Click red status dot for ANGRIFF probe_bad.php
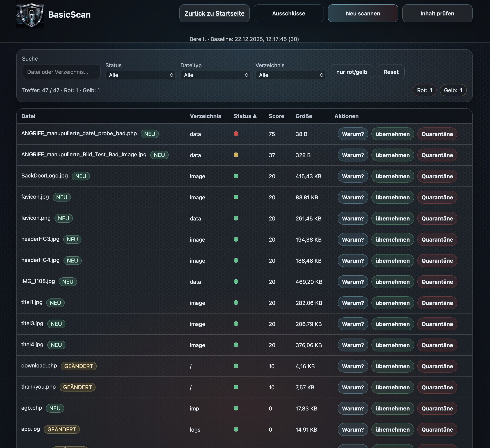 (236, 134)
